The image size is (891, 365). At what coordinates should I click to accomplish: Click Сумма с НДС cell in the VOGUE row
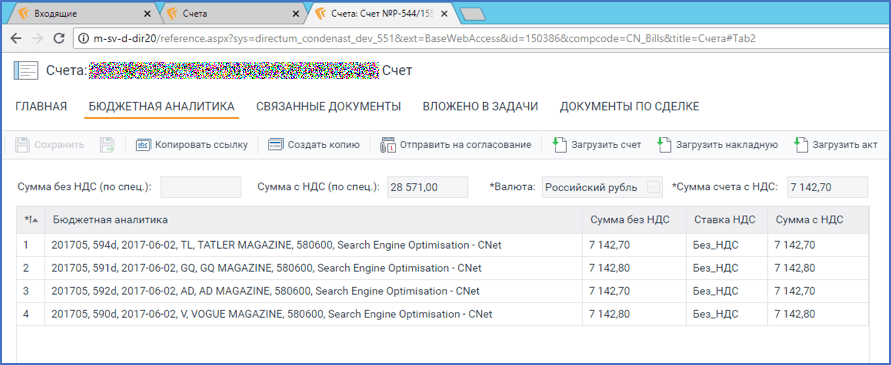click(818, 314)
